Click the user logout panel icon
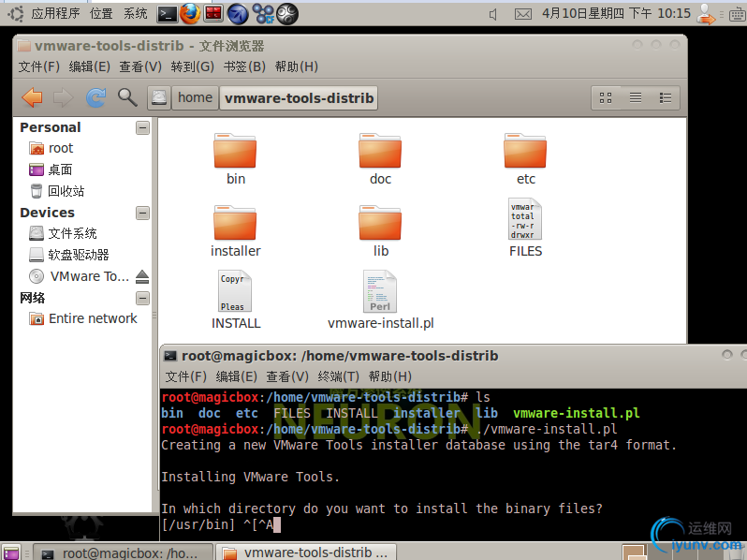 (x=706, y=14)
